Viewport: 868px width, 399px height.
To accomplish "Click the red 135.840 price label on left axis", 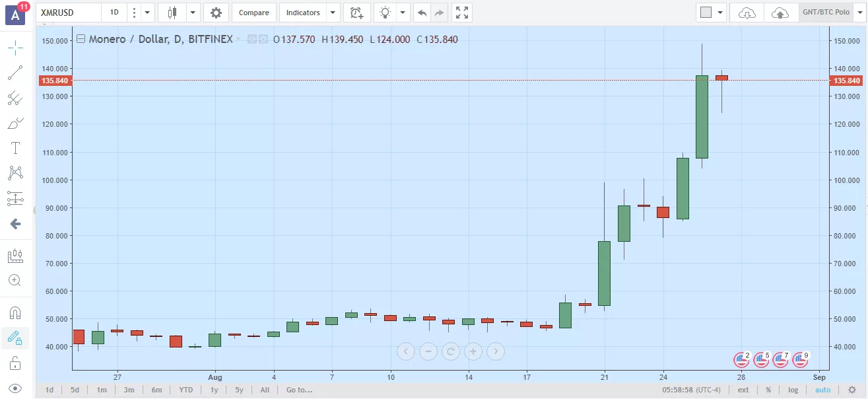I will tap(55, 81).
